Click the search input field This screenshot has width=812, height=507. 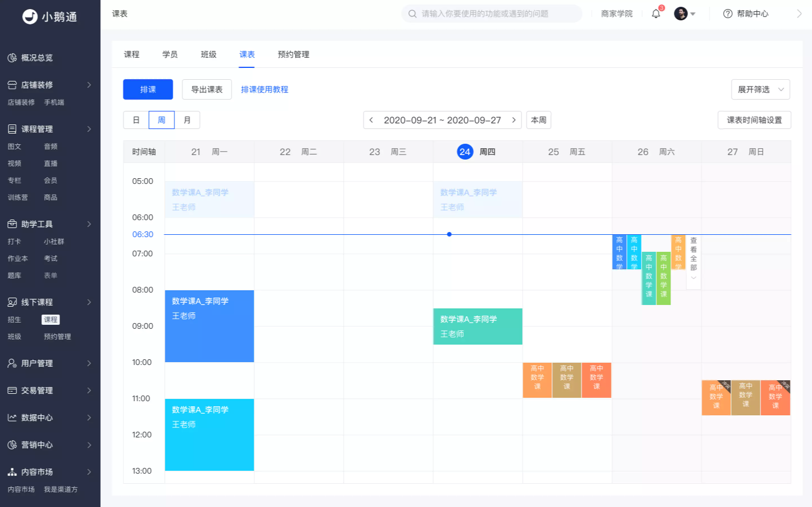coord(492,14)
